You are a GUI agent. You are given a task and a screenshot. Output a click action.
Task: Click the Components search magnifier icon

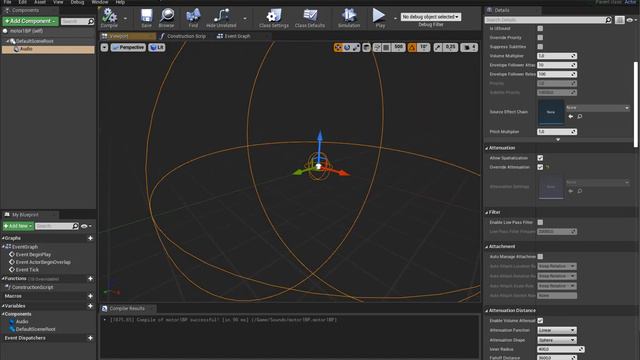(91, 21)
